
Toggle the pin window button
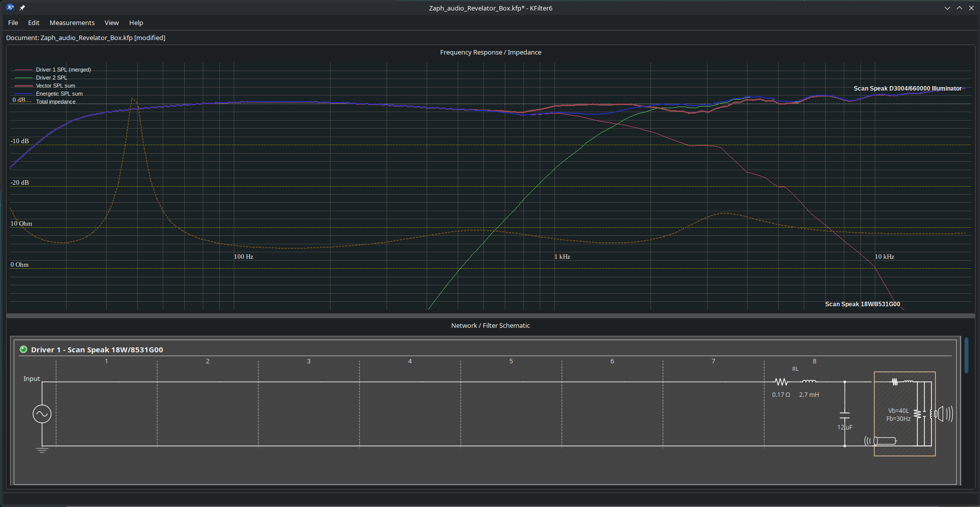22,8
